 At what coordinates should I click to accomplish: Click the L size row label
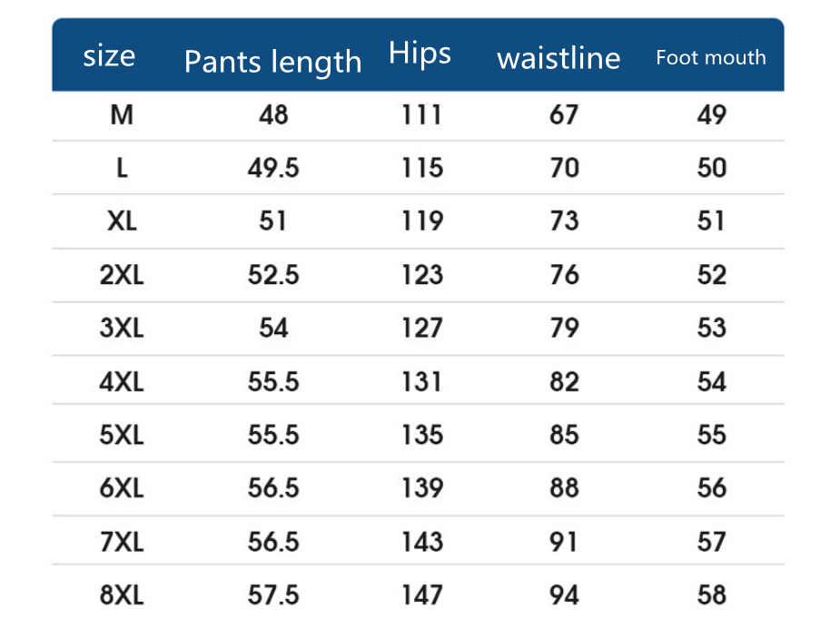[122, 168]
